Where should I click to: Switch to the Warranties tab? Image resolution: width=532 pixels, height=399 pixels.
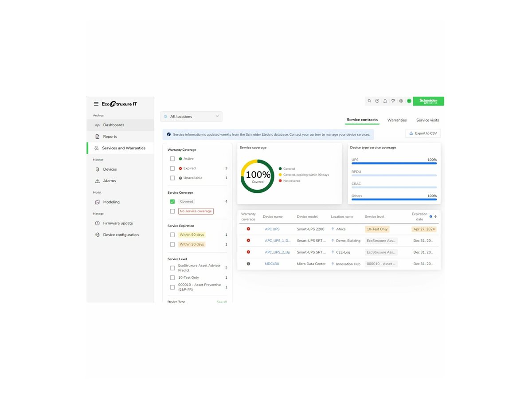point(397,120)
